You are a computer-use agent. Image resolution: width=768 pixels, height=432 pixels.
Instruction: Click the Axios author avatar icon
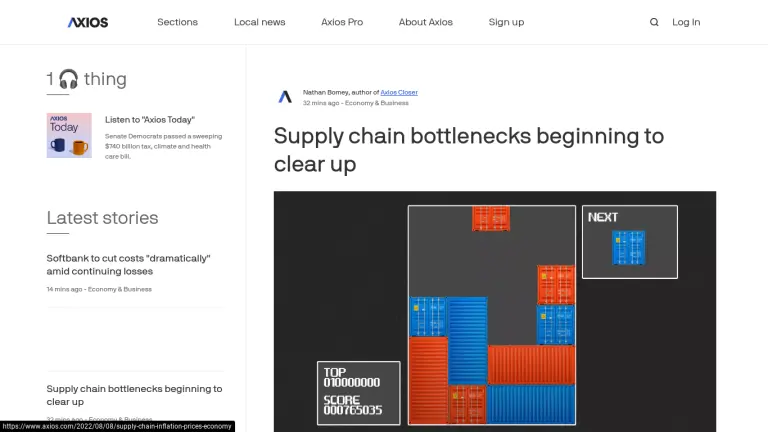point(285,97)
